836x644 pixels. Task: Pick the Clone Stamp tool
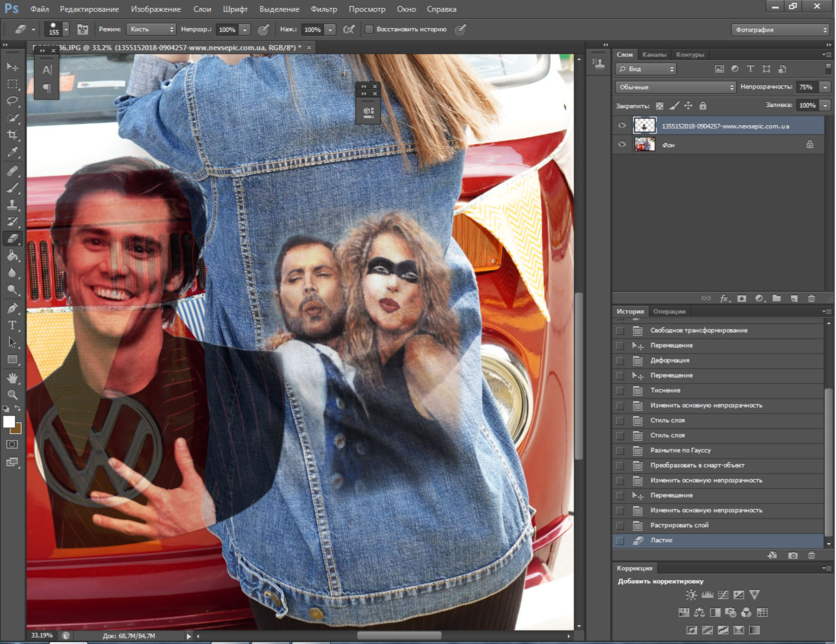click(12, 205)
